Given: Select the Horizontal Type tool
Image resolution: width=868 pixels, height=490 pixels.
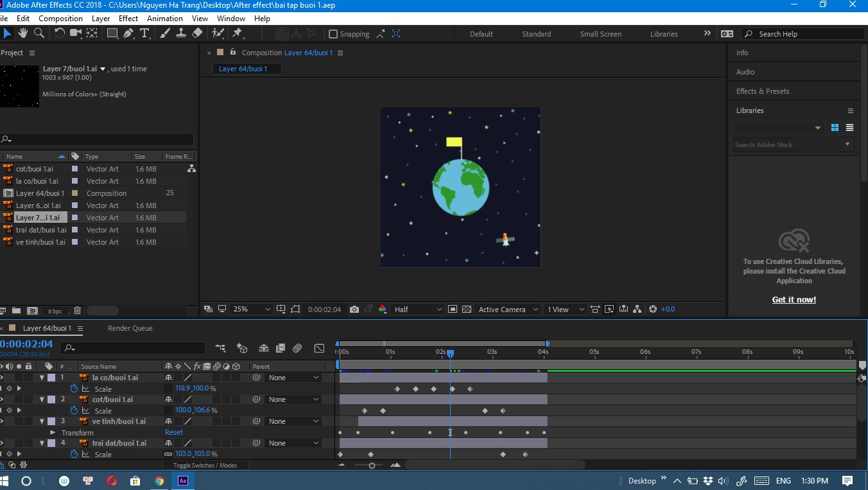Looking at the screenshot, I should coord(144,33).
